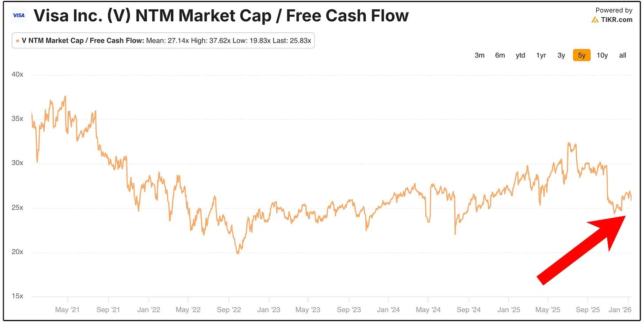Show all available data range
644x322 pixels.
[623, 55]
